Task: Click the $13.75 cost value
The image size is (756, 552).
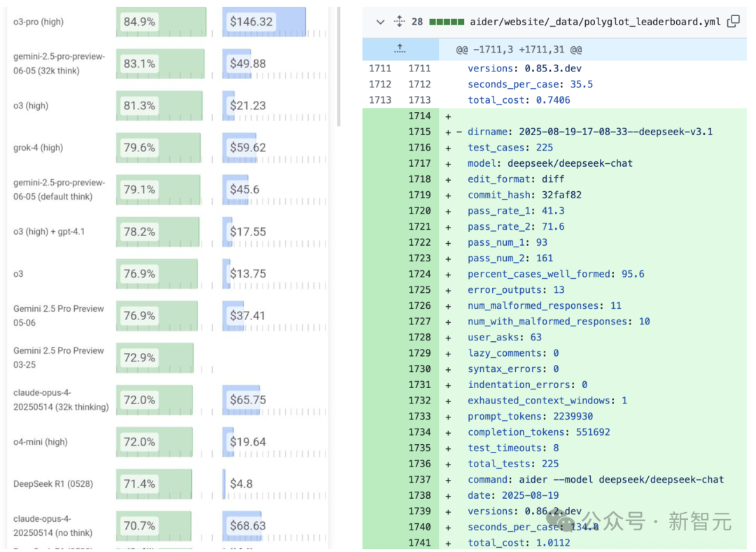Action: tap(248, 274)
